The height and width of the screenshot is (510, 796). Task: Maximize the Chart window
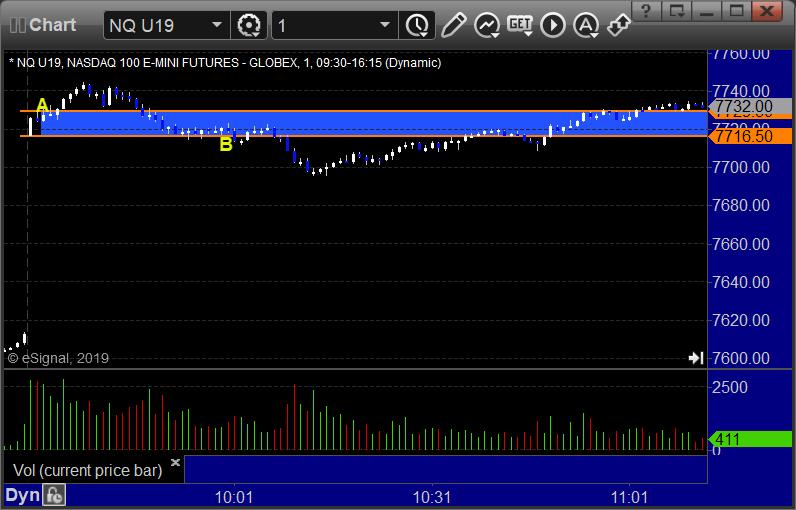click(x=737, y=11)
